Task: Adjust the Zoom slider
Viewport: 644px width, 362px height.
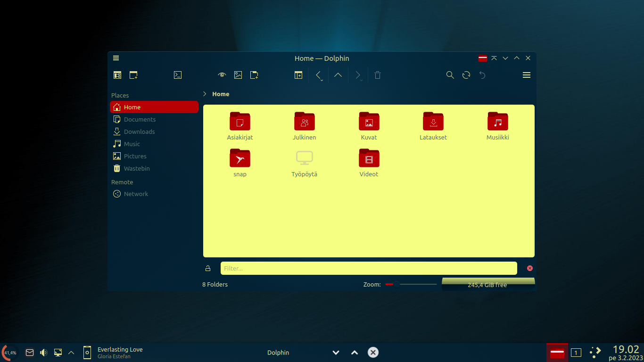Action: click(411, 284)
